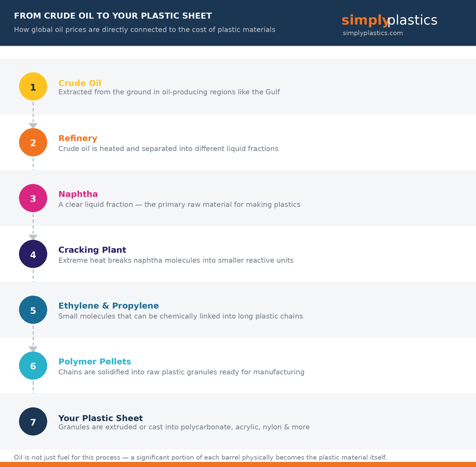Select the Cracking Plant heading
The image size is (476, 467).
click(x=92, y=250)
